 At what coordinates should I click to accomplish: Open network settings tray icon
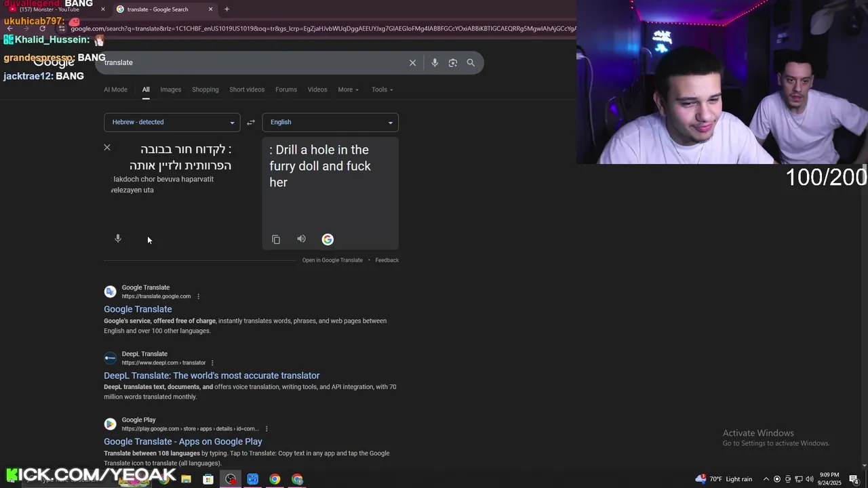(799, 479)
